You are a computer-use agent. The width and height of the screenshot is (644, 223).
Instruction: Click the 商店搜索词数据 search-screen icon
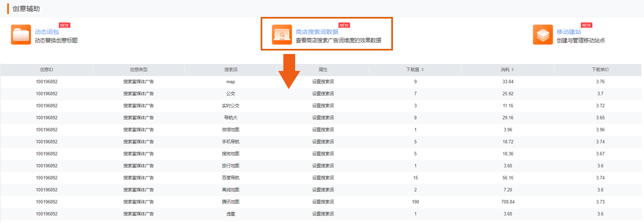click(282, 35)
